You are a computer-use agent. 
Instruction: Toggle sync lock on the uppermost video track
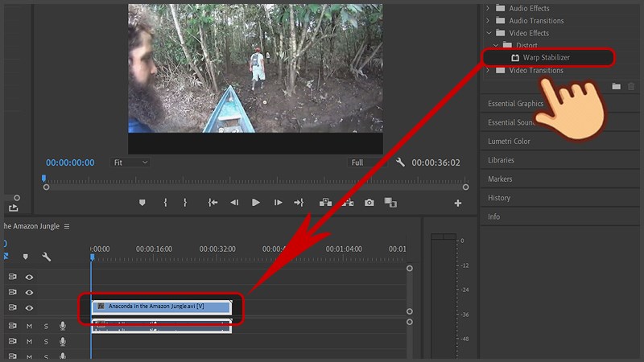point(13,277)
